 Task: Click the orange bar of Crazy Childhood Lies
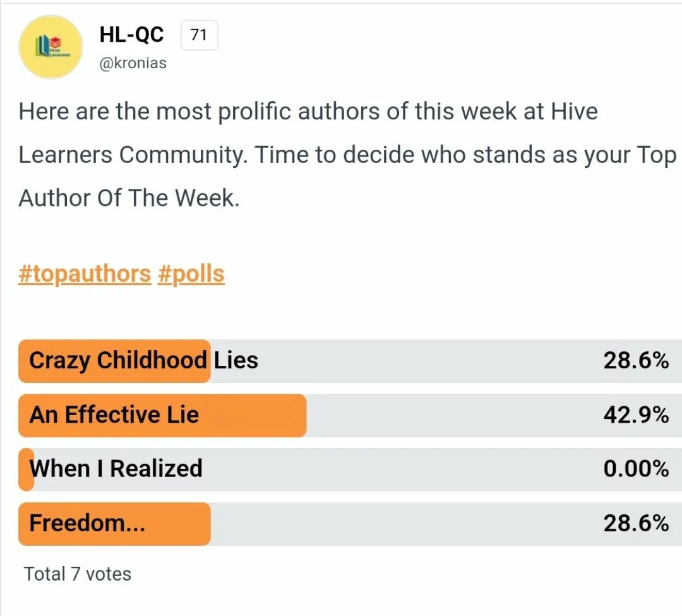point(114,361)
